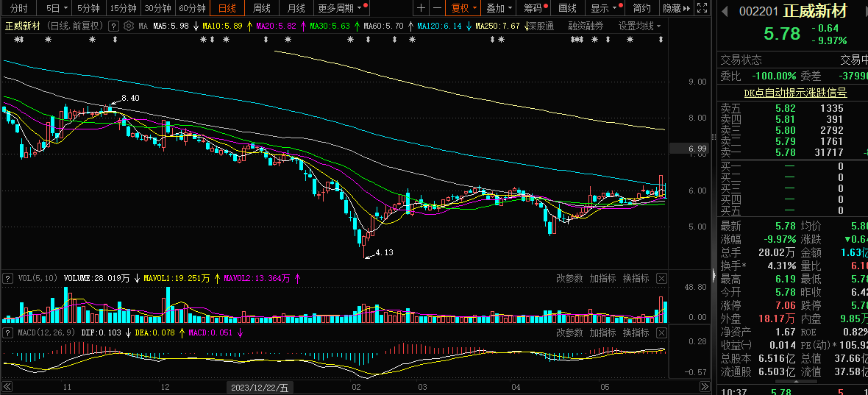Open help for VOL indicator
The width and height of the screenshot is (868, 395).
pyautogui.click(x=8, y=278)
